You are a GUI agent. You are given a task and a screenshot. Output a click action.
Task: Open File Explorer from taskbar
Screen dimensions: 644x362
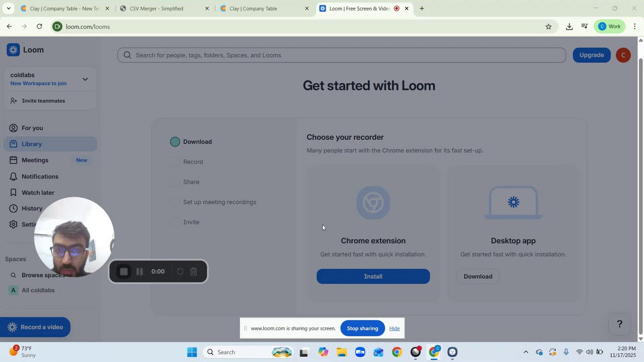point(342,352)
